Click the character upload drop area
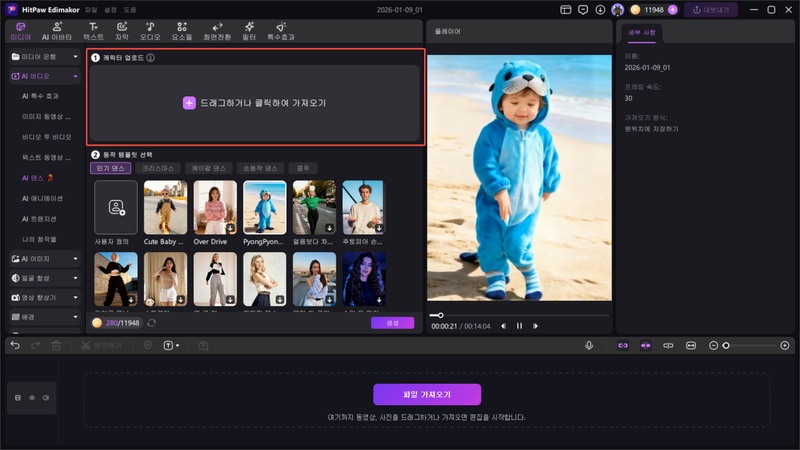 pyautogui.click(x=255, y=103)
